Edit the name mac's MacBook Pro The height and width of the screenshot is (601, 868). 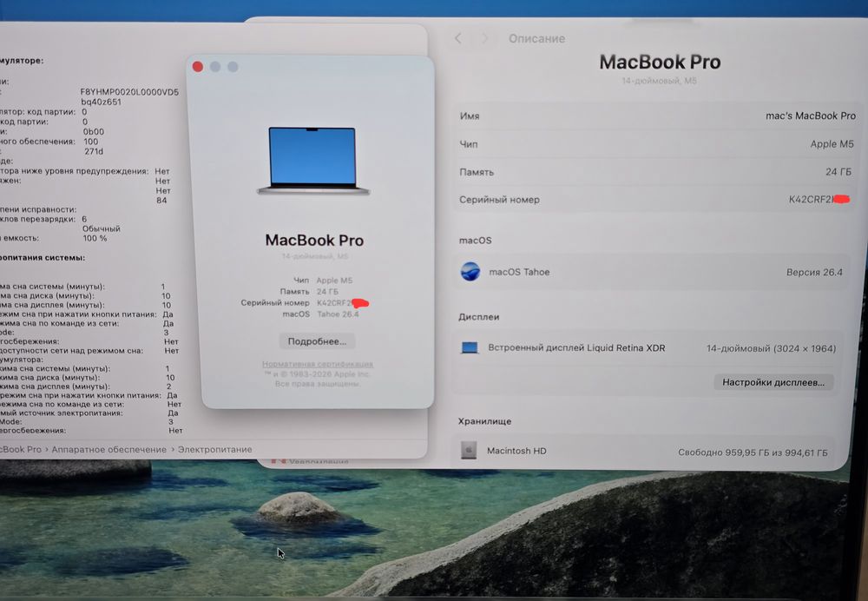tap(811, 116)
